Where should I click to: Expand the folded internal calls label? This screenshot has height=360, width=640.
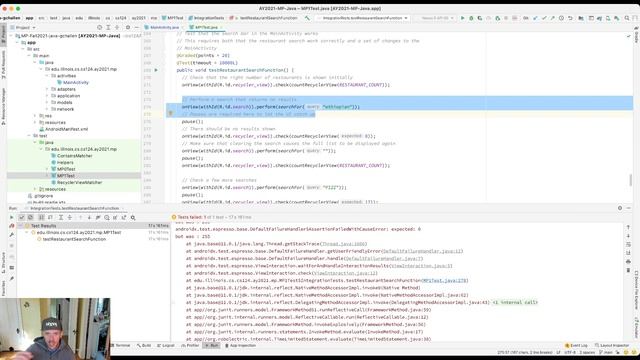pyautogui.click(x=515, y=302)
